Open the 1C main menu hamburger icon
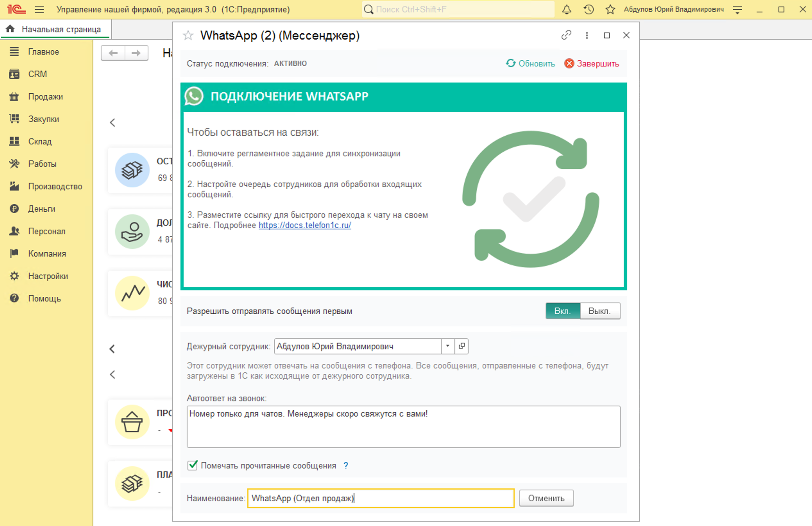Screen dimensions: 812x526 pos(39,9)
